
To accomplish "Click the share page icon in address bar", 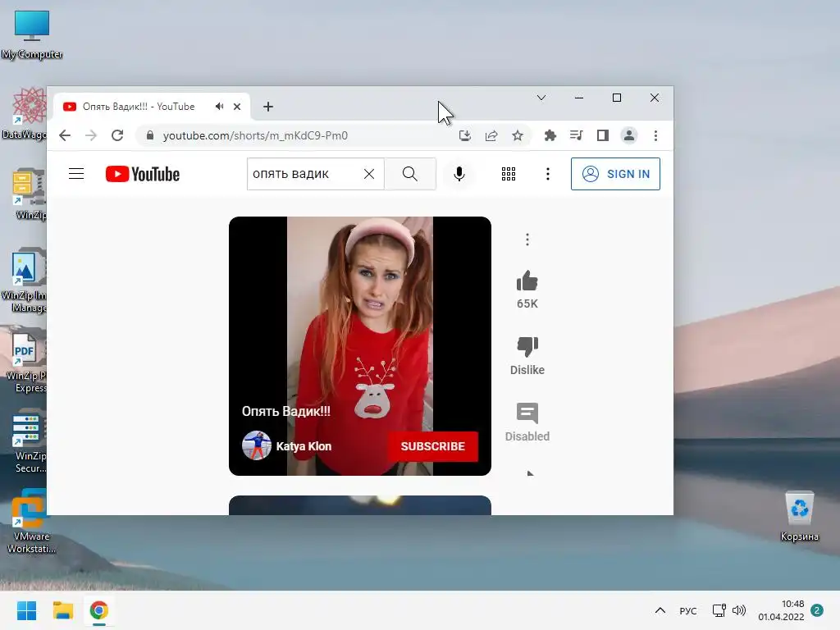I will click(491, 135).
